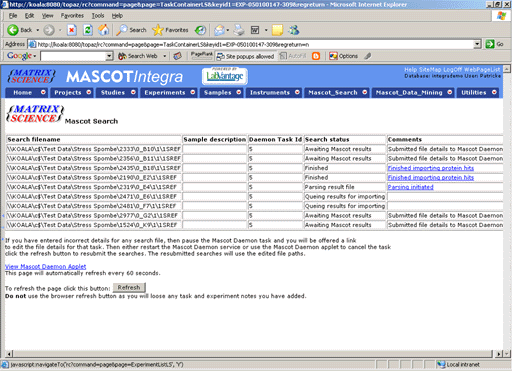Expand the Mail button dropdown arrow
This screenshot has height=371, width=512.
coord(228,30)
